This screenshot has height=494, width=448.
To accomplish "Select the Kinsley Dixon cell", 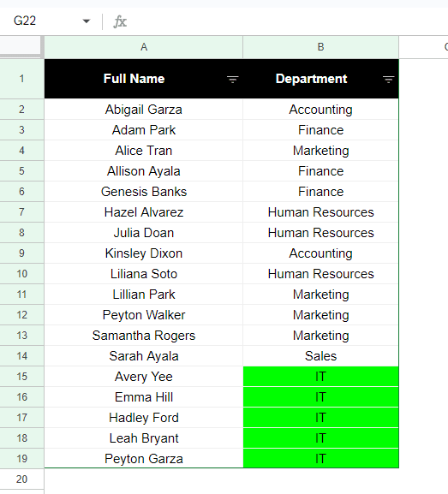I will pos(143,253).
